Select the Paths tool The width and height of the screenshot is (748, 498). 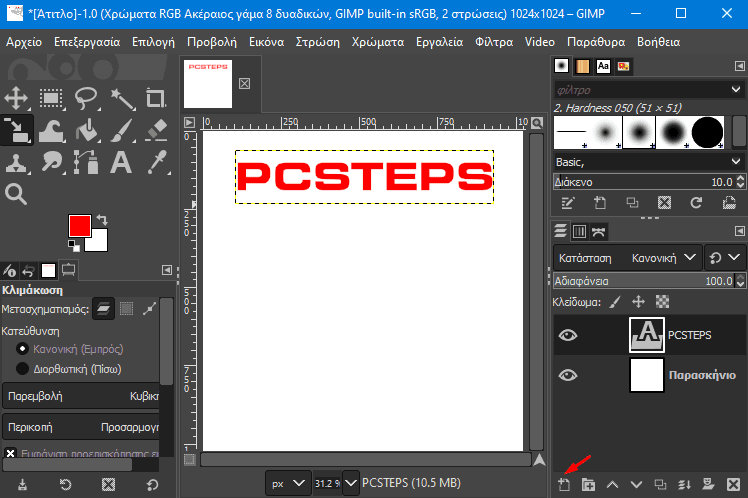pyautogui.click(x=86, y=162)
